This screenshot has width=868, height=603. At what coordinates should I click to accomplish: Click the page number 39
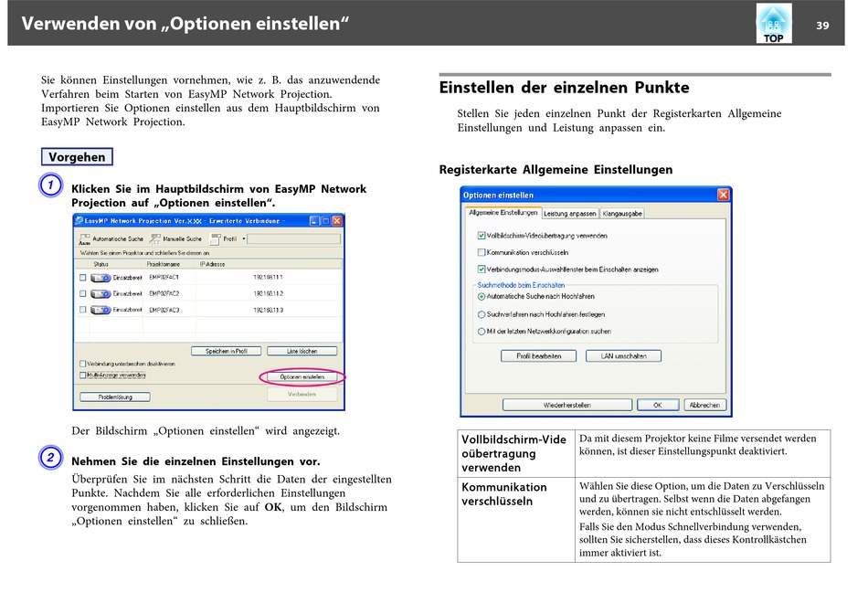(x=822, y=26)
